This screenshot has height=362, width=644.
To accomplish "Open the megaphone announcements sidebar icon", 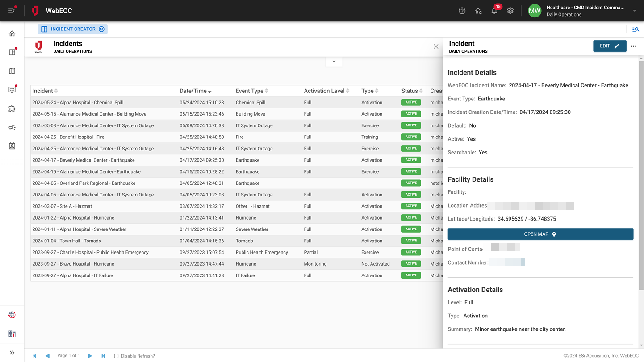I will pos(12,128).
